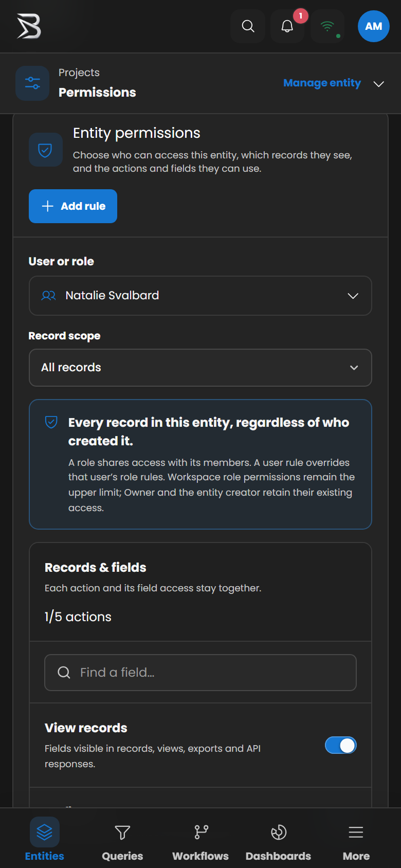Go to Entities tab
This screenshot has height=868, width=401.
click(x=45, y=839)
